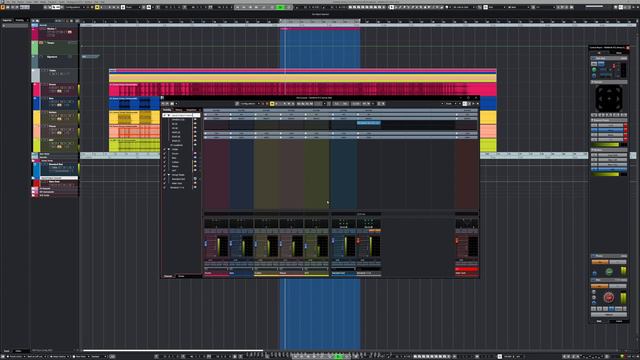This screenshot has height=360, width=640.
Task: Uncheck Pianos in MixConsole visibility list
Action: click(x=164, y=167)
